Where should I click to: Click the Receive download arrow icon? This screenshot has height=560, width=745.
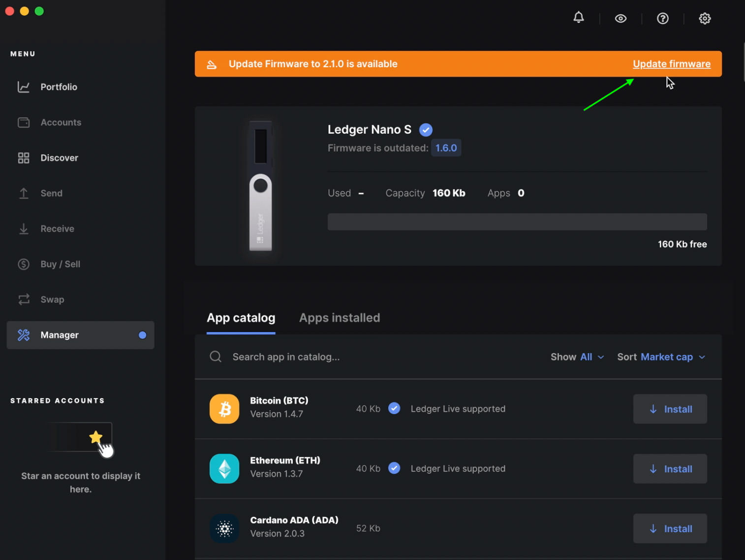24,228
